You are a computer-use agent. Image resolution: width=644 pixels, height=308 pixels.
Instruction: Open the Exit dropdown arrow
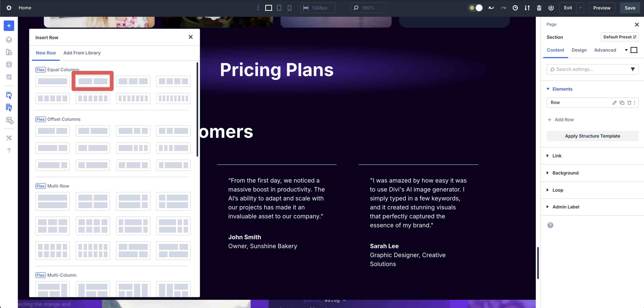tap(581, 8)
